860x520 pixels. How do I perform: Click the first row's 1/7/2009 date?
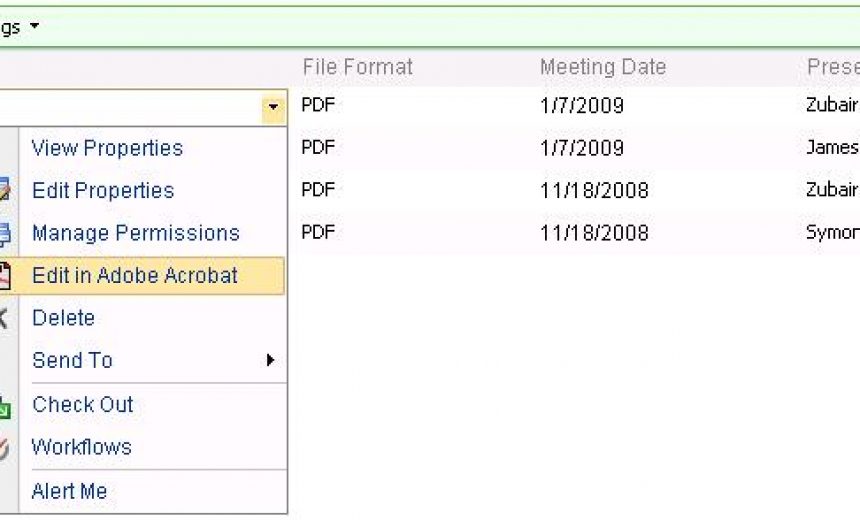point(581,105)
